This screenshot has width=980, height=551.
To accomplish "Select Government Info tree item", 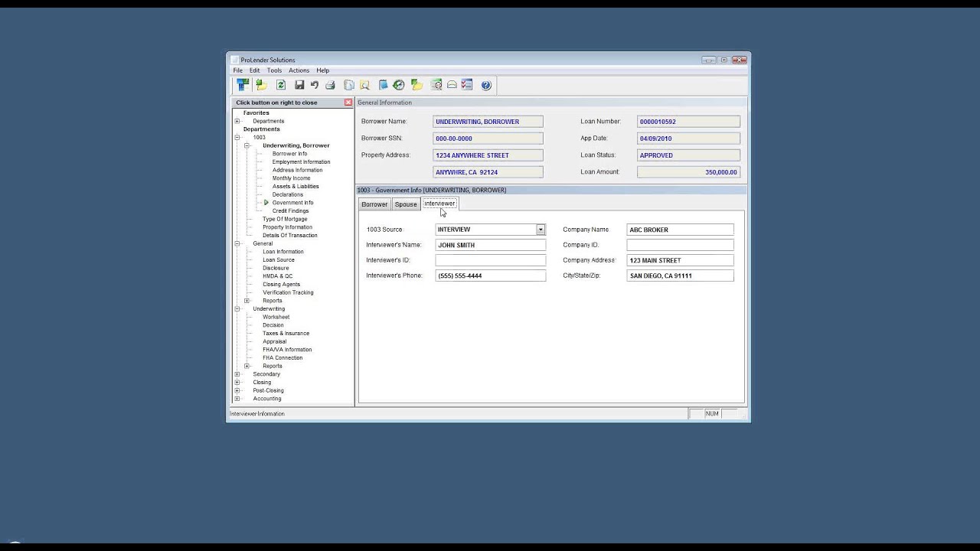I will [292, 203].
